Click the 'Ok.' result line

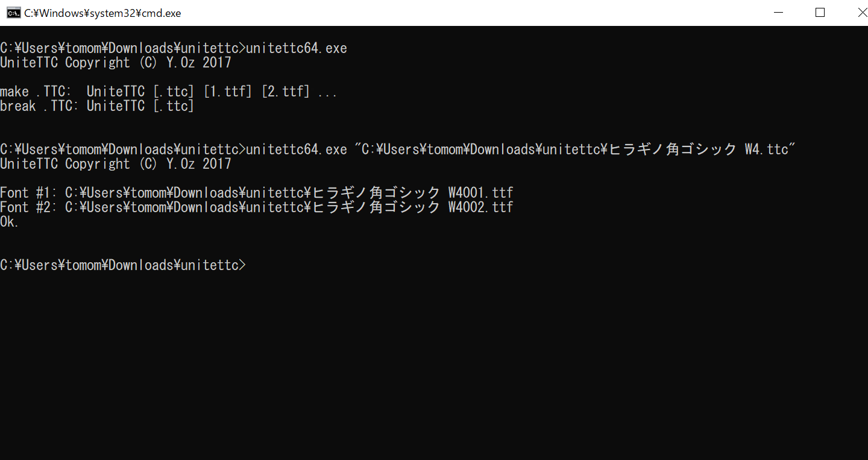pos(10,222)
